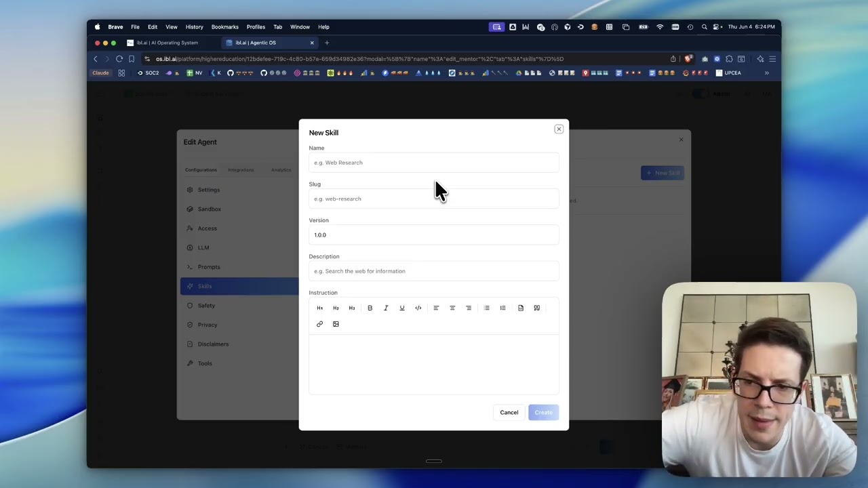Open Disclaimers in Edit Agent sidebar
The image size is (868, 488).
[213, 344]
